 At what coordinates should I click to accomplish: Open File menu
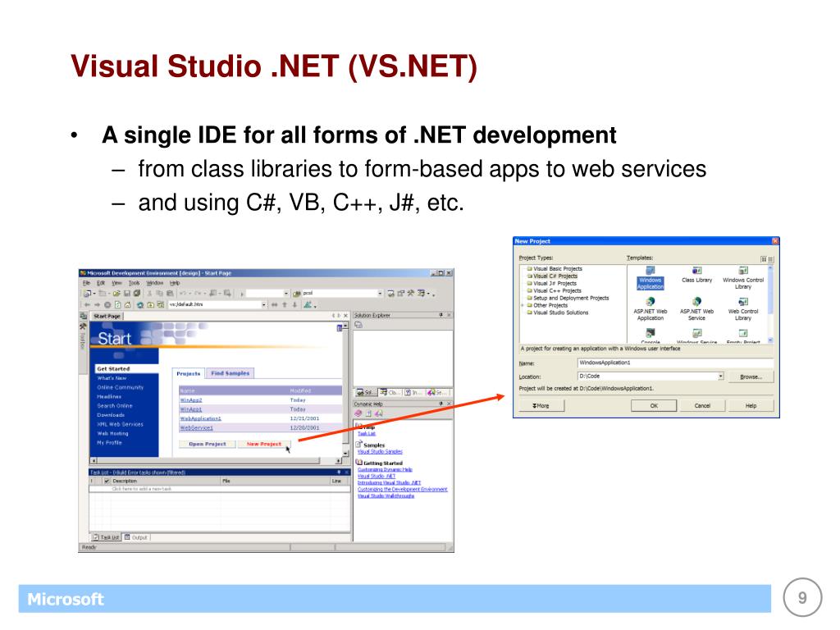pyautogui.click(x=86, y=283)
